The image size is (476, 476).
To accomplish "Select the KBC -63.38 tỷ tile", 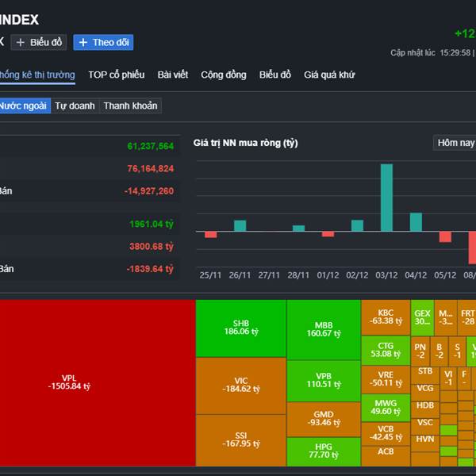I will tap(386, 317).
